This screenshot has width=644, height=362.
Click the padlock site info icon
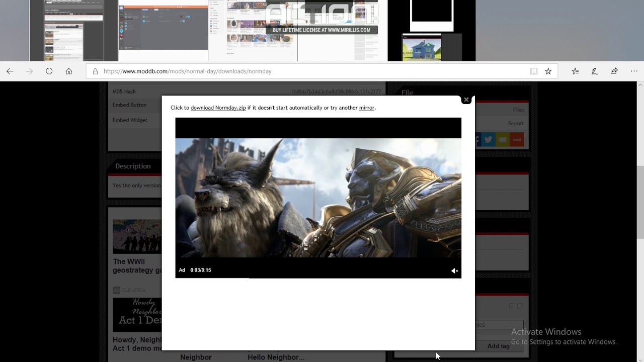(x=95, y=71)
